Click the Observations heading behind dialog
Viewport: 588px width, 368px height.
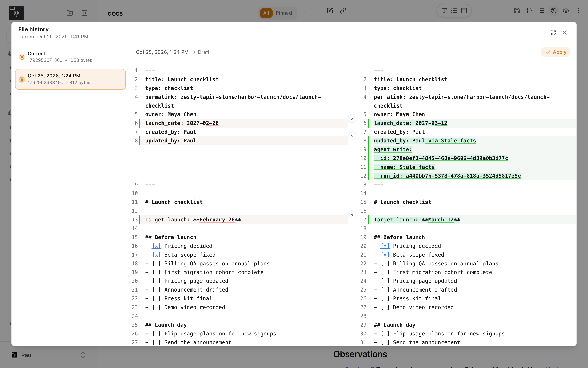(x=360, y=354)
